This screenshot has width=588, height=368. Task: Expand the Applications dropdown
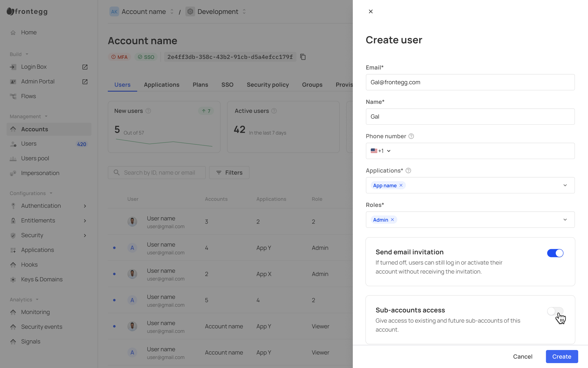pyautogui.click(x=565, y=185)
